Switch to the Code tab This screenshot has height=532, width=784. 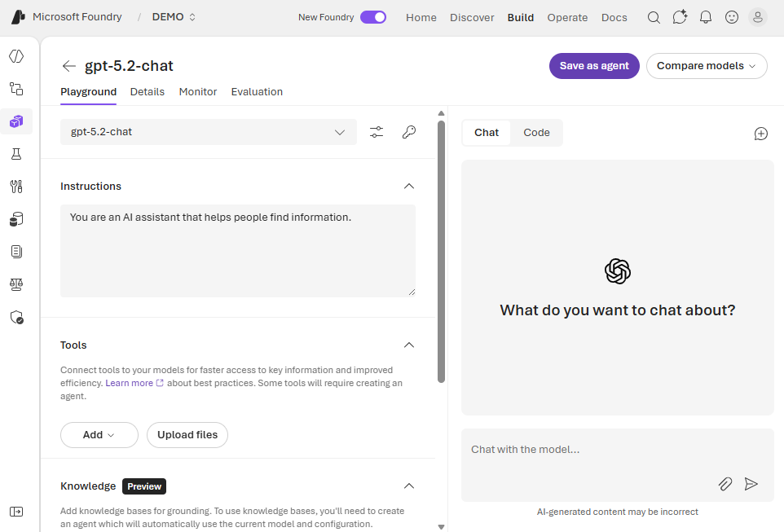(536, 133)
